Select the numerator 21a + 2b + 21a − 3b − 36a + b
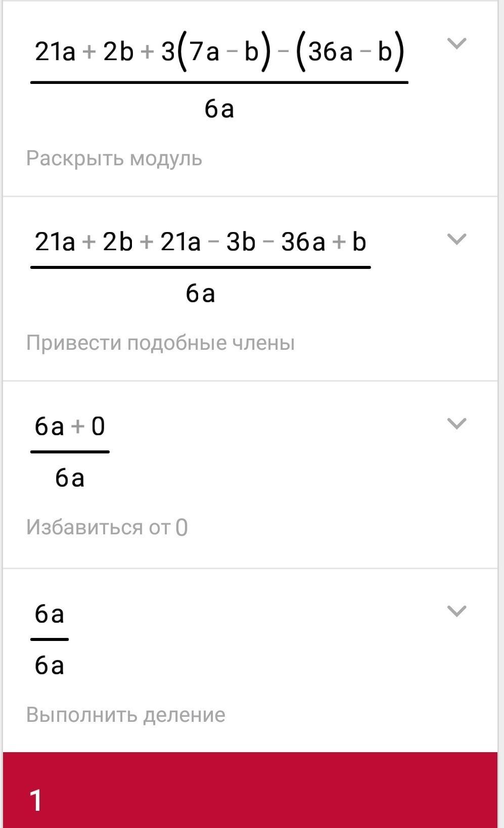 [x=200, y=242]
